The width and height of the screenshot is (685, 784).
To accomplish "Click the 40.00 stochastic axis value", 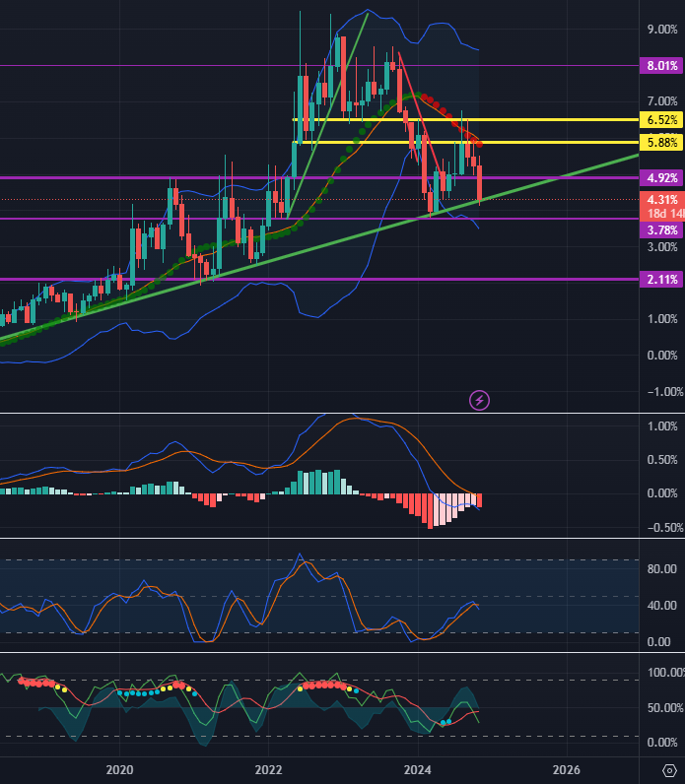I will pyautogui.click(x=661, y=606).
